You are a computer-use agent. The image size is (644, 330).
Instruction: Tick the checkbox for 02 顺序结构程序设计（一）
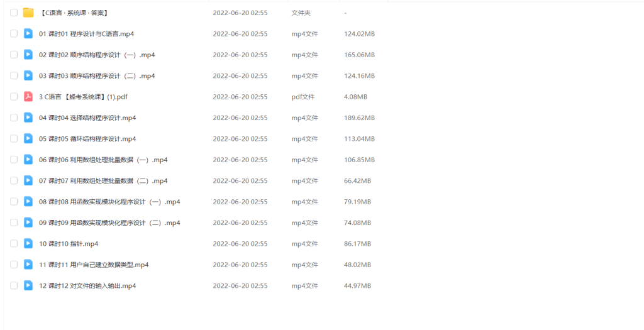[14, 55]
